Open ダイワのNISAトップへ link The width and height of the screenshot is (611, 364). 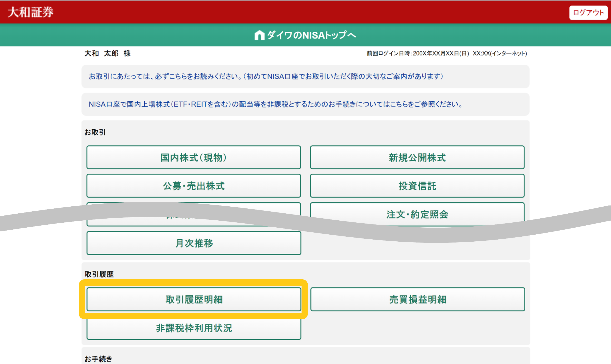click(305, 35)
